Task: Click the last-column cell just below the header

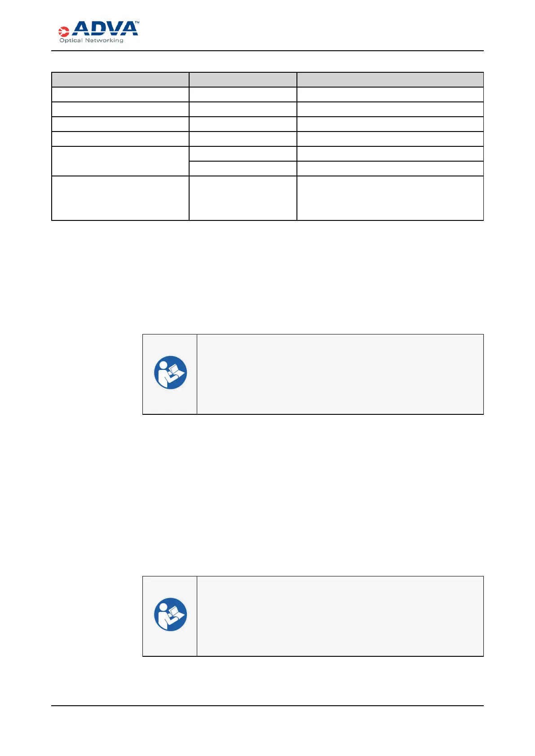Action: click(x=390, y=94)
